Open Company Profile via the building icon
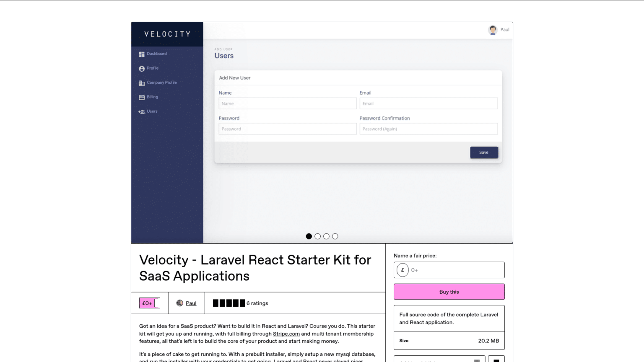This screenshot has width=644, height=362. click(x=142, y=83)
